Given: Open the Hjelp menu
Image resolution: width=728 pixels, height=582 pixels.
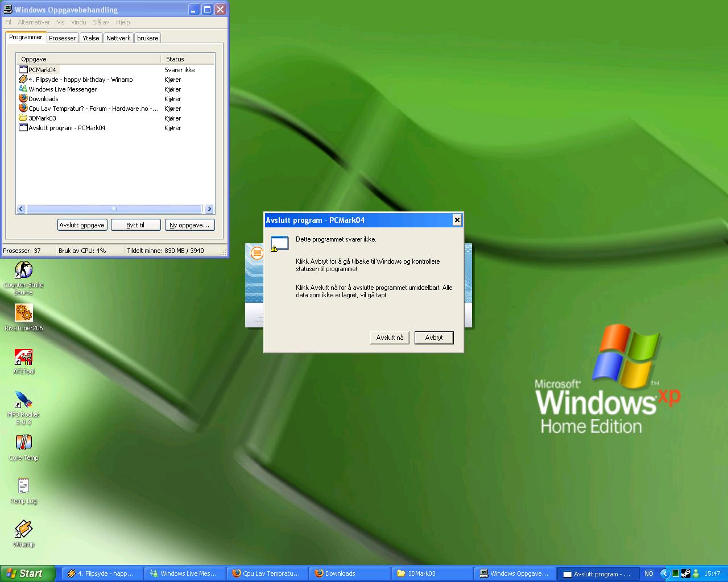Looking at the screenshot, I should (123, 22).
